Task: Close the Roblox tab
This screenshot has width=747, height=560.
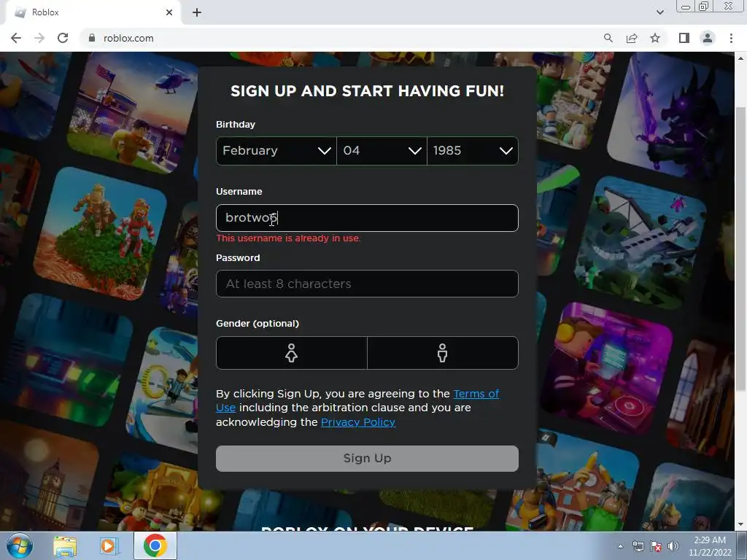Action: tap(169, 12)
